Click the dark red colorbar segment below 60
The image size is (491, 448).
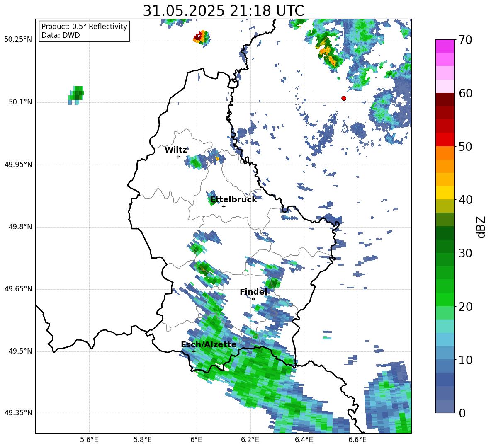coord(445,99)
